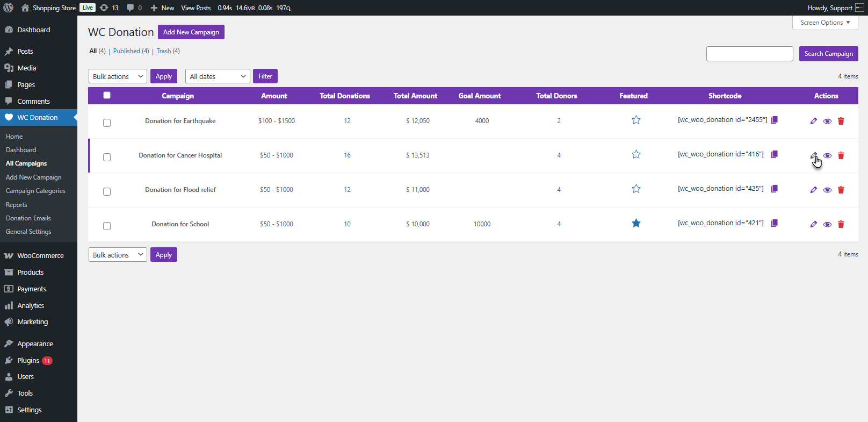Open Campaign Categories in sidebar
This screenshot has width=868, height=422.
(35, 191)
